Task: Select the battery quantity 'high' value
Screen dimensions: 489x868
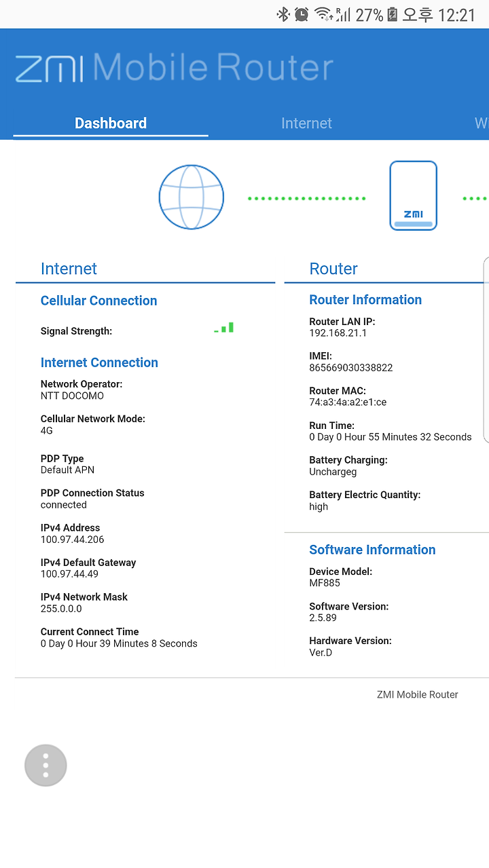Action: [x=319, y=506]
